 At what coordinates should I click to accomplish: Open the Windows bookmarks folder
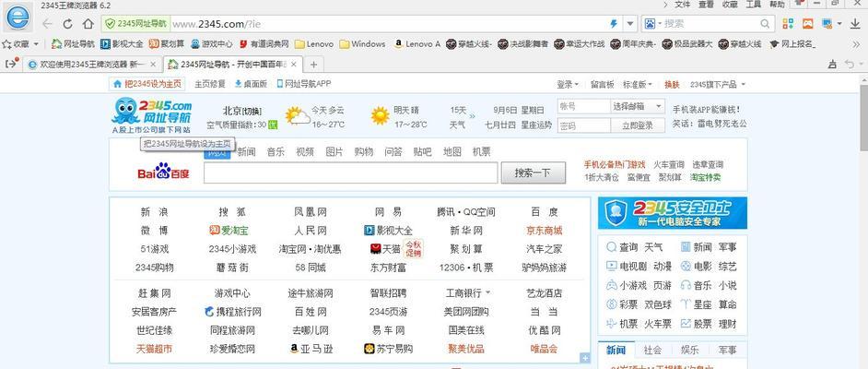[x=362, y=43]
